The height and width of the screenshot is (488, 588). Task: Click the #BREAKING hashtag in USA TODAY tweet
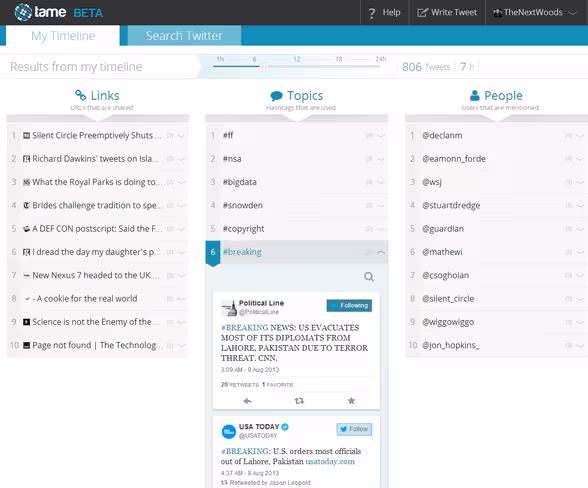(x=244, y=451)
